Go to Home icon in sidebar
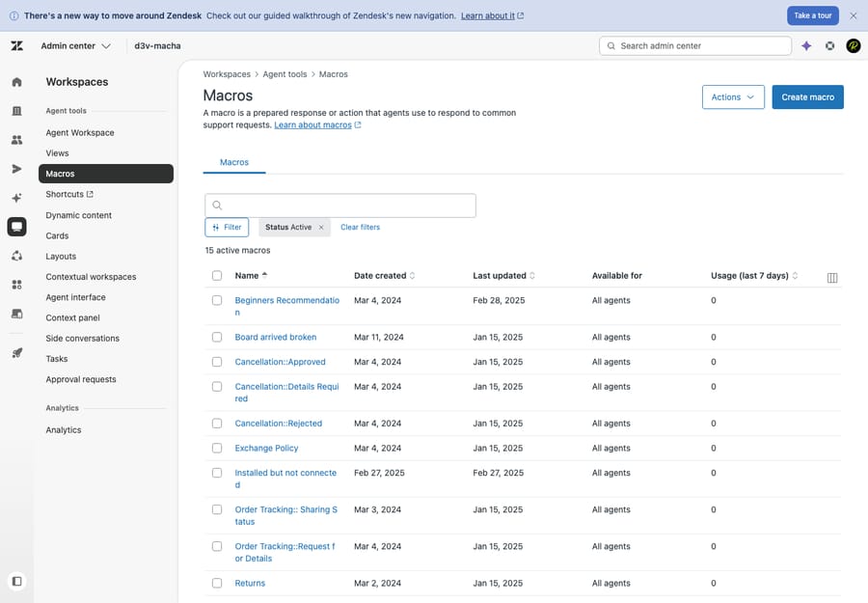The width and height of the screenshot is (868, 603). pos(17,82)
